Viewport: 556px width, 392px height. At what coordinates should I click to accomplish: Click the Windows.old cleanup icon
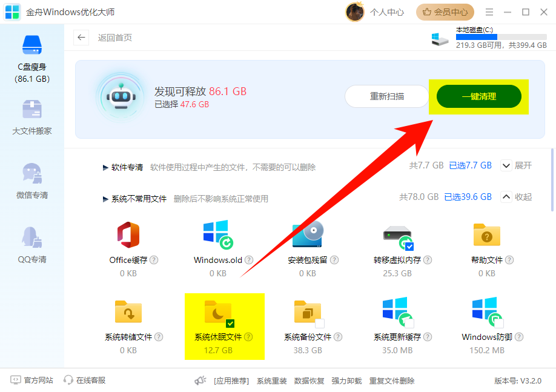click(217, 235)
